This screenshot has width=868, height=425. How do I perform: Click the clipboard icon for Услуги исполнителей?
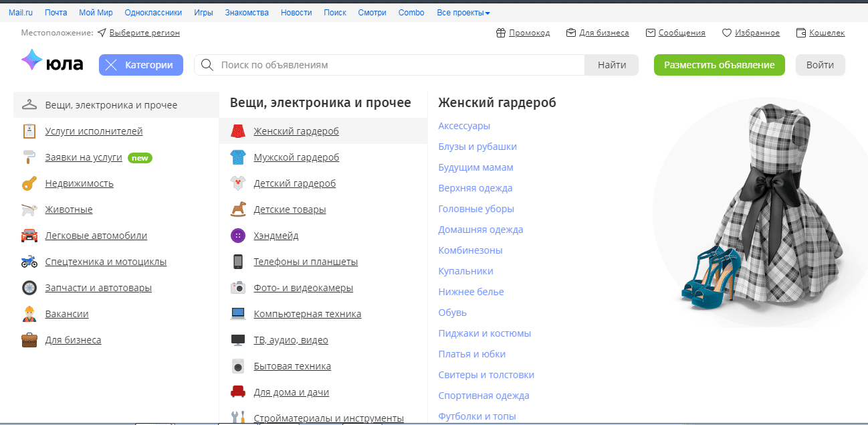pyautogui.click(x=29, y=131)
